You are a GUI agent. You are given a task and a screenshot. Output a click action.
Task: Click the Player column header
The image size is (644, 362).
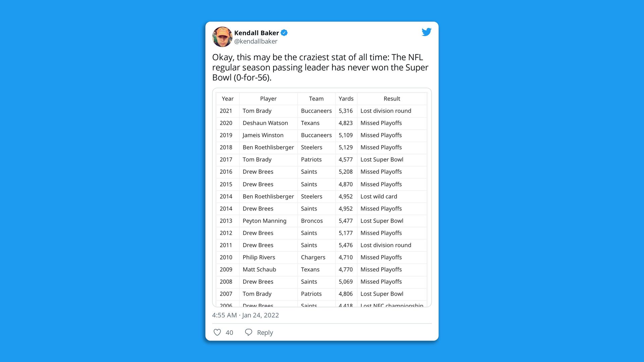pyautogui.click(x=268, y=99)
